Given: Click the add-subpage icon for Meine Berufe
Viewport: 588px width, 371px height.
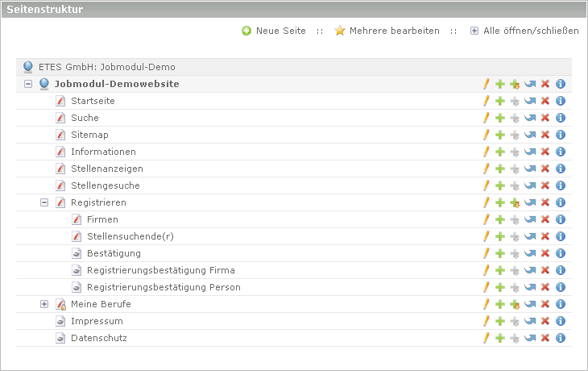Looking at the screenshot, I should click(515, 304).
